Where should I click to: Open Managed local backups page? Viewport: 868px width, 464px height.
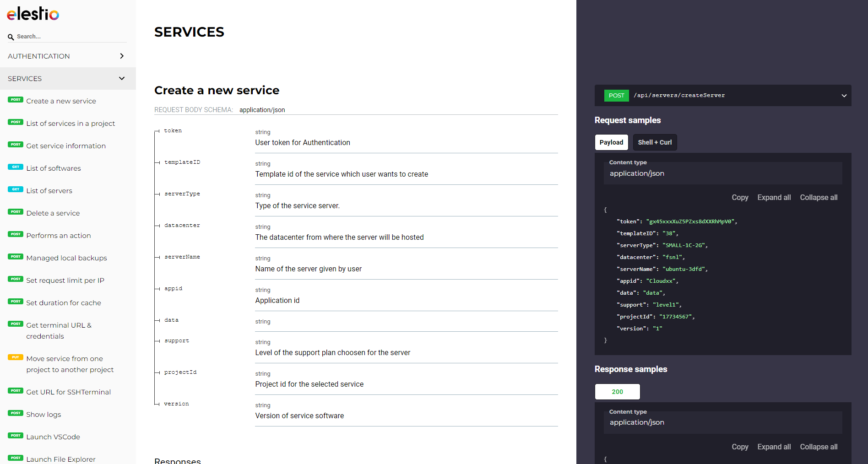66,258
